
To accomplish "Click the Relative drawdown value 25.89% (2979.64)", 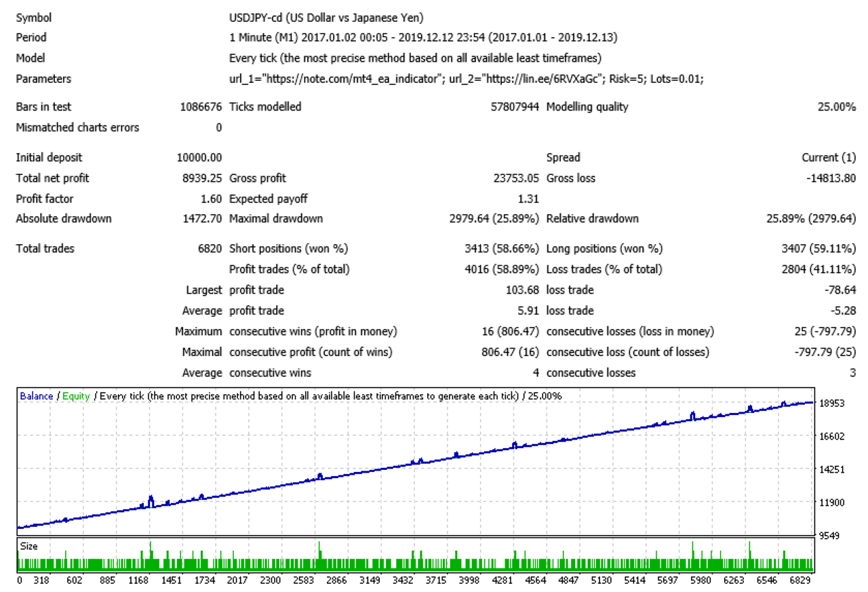I will (811, 219).
